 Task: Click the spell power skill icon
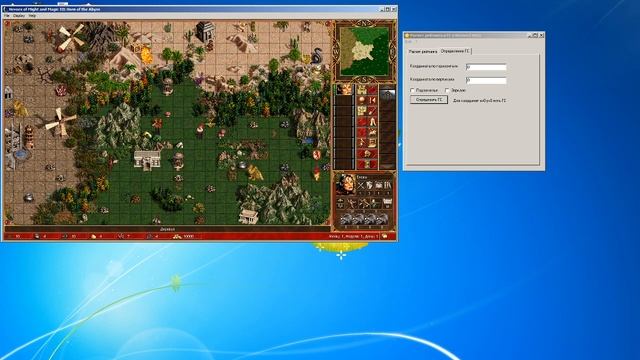[x=379, y=185]
